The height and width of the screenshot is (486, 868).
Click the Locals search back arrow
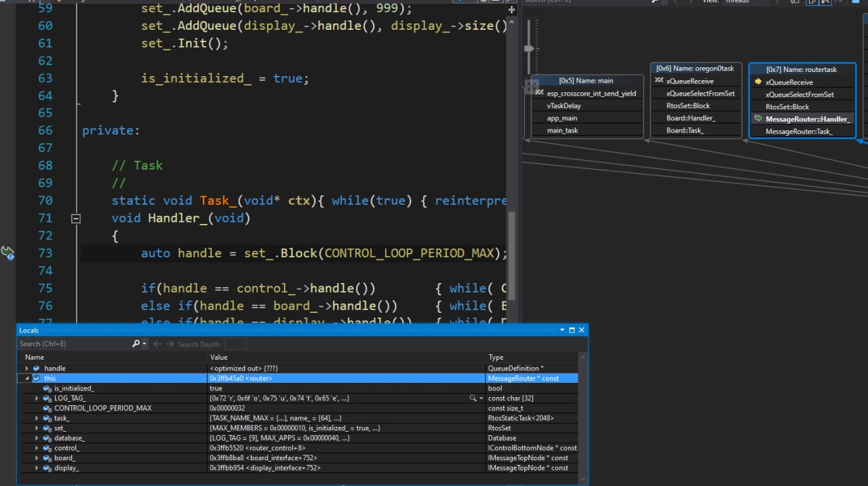pyautogui.click(x=157, y=344)
